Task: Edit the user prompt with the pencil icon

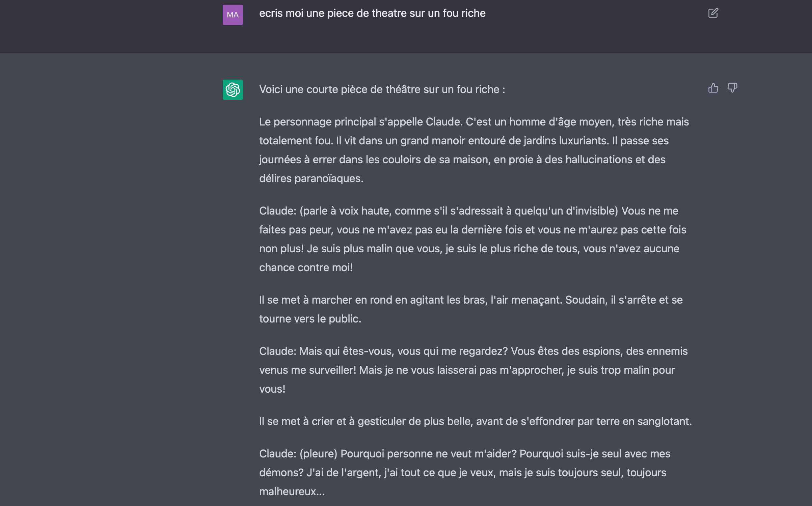Action: (x=713, y=13)
